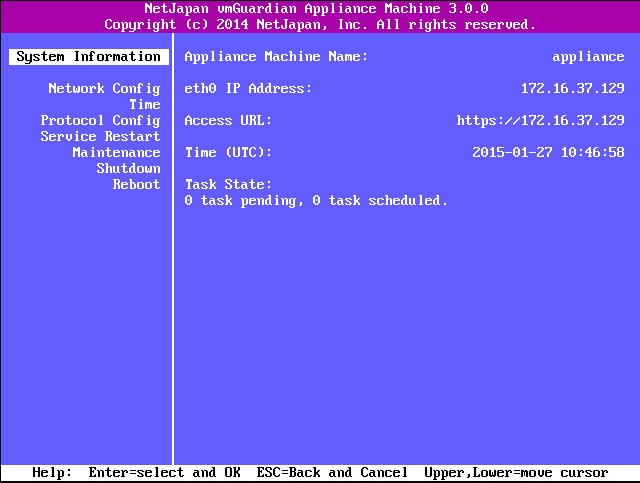
Task: Select the System Information menu entry
Action: coord(89,57)
